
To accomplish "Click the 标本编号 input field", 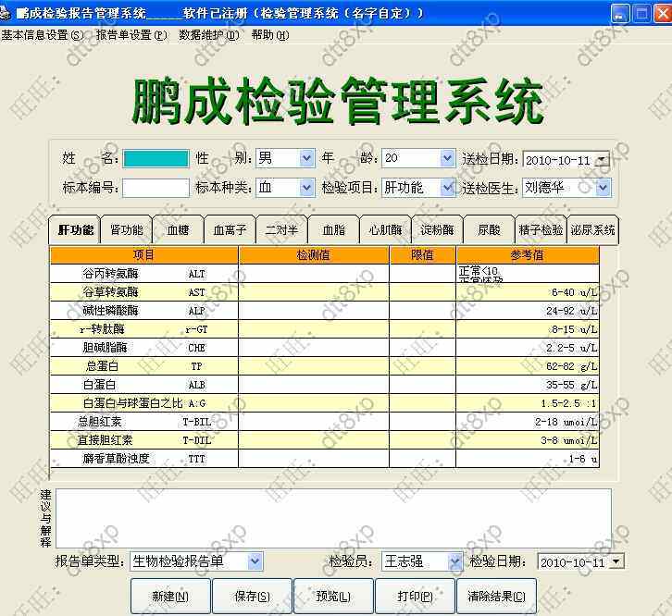I will pos(156,188).
